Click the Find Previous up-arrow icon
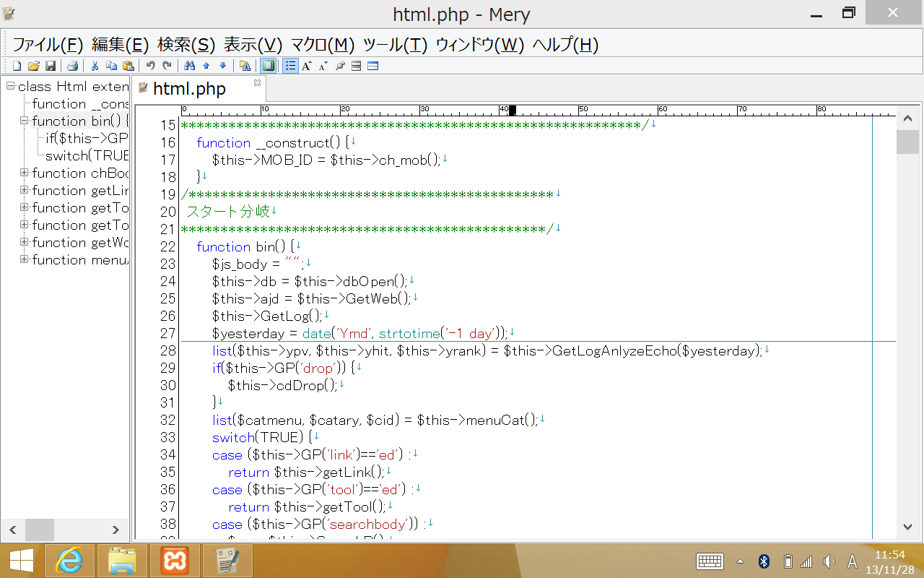The height and width of the screenshot is (578, 924). click(206, 66)
